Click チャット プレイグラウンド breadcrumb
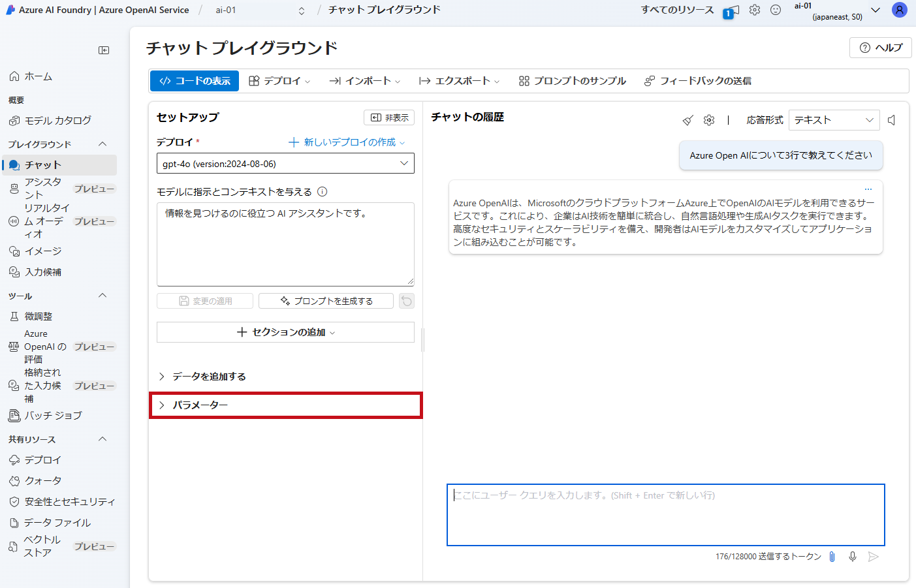Viewport: 916px width, 588px height. tap(385, 10)
